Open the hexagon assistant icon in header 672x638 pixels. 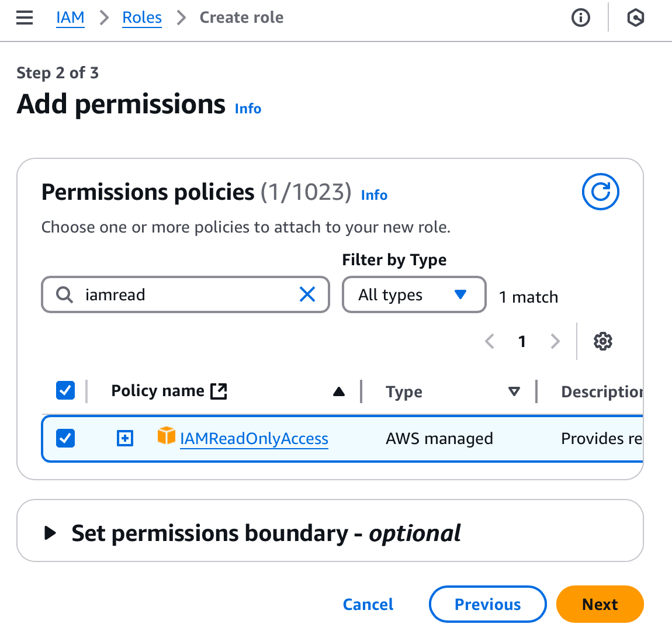click(635, 18)
